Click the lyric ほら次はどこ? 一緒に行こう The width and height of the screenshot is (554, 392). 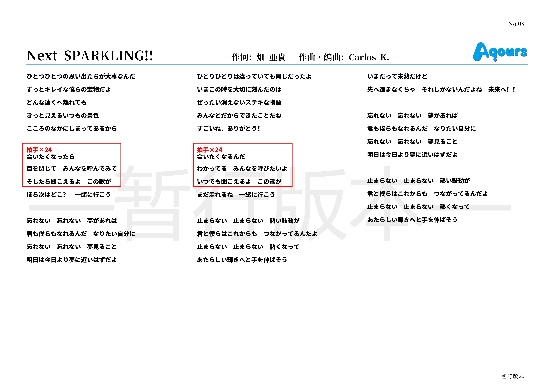click(69, 195)
